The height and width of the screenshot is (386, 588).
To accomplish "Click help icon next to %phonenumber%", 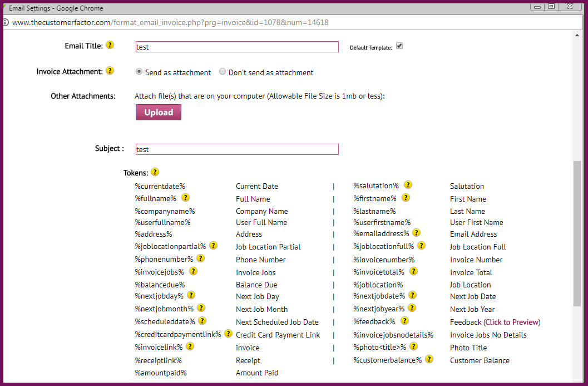I will tap(201, 258).
